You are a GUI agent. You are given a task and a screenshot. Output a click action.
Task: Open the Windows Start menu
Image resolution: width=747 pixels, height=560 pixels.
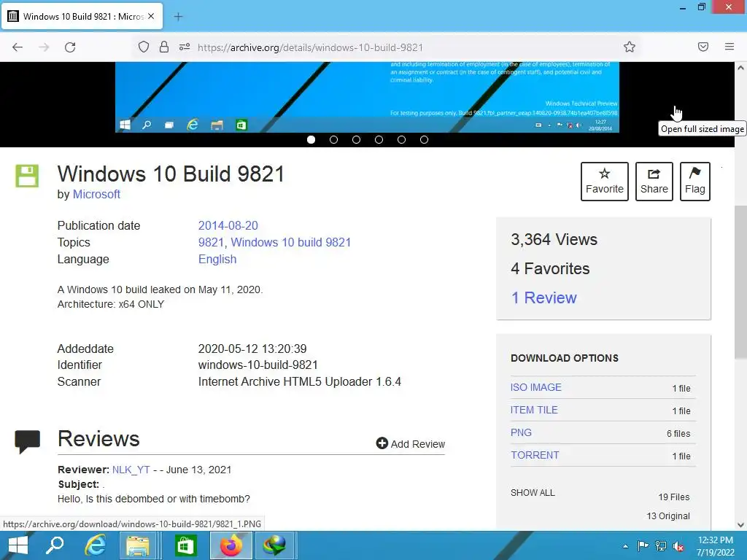[18, 545]
